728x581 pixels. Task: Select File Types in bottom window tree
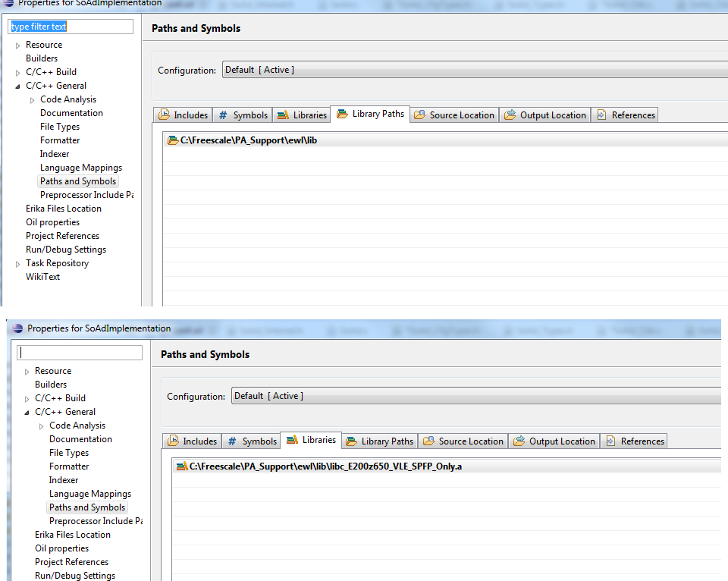tap(69, 452)
